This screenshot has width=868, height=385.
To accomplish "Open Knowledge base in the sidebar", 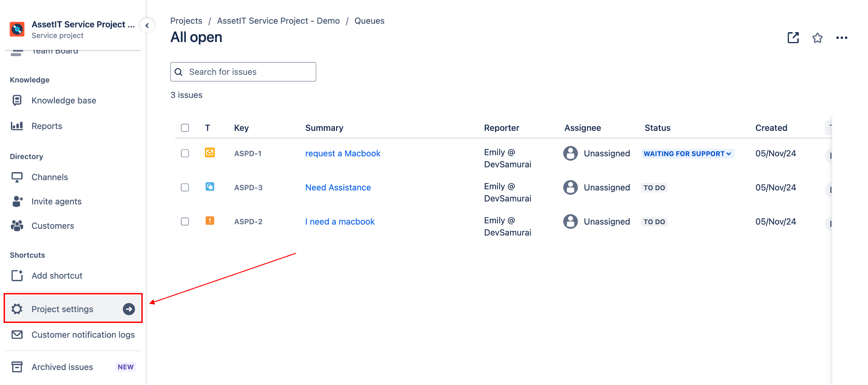I will point(63,101).
